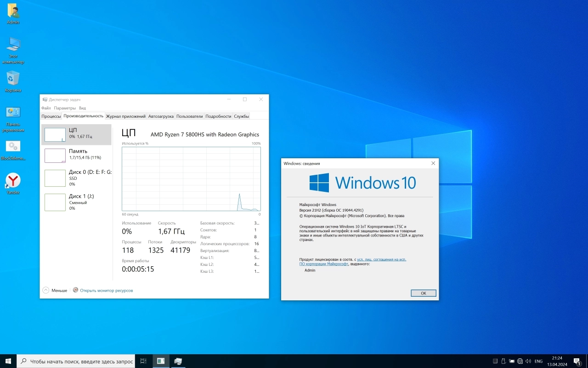Select the BlockTelemetry desktop icon
Screen dimensions: 588x368
13,150
